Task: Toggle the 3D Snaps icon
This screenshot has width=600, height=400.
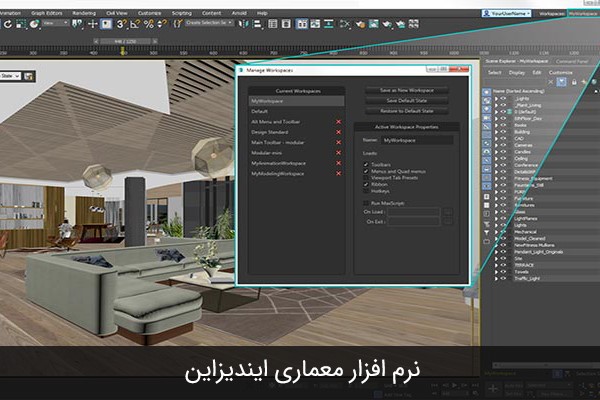Action: tap(122, 24)
